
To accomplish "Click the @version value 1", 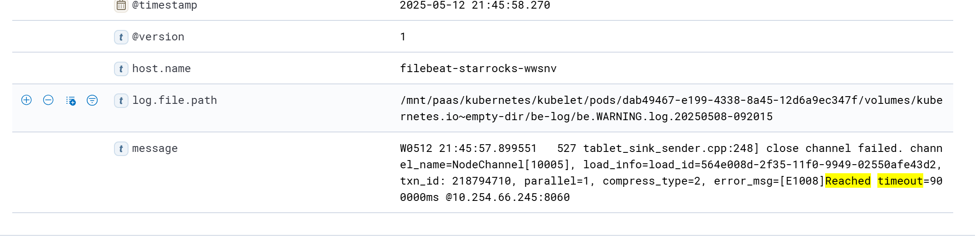I will click(403, 37).
